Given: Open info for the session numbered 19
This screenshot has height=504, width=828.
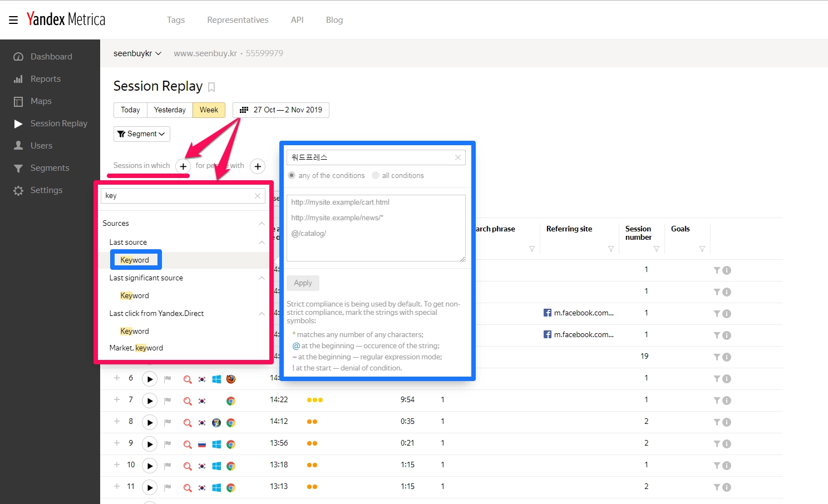Looking at the screenshot, I should [727, 357].
